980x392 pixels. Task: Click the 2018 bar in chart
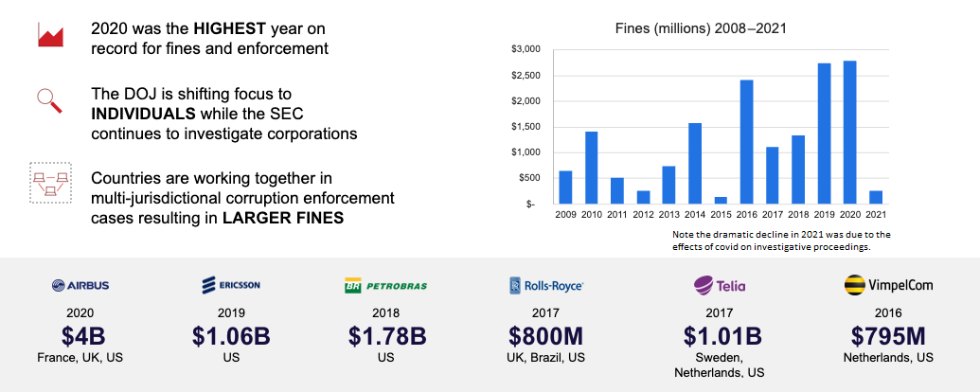coord(798,169)
